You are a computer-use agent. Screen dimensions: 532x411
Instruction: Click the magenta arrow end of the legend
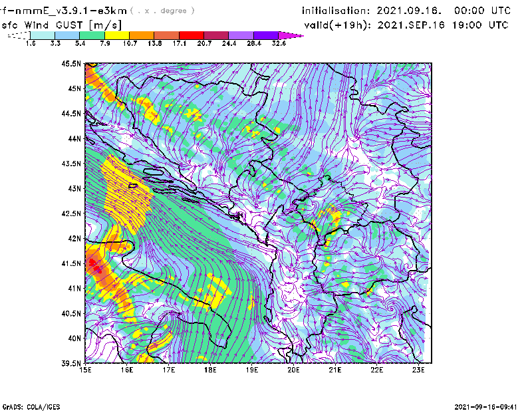pyautogui.click(x=291, y=35)
